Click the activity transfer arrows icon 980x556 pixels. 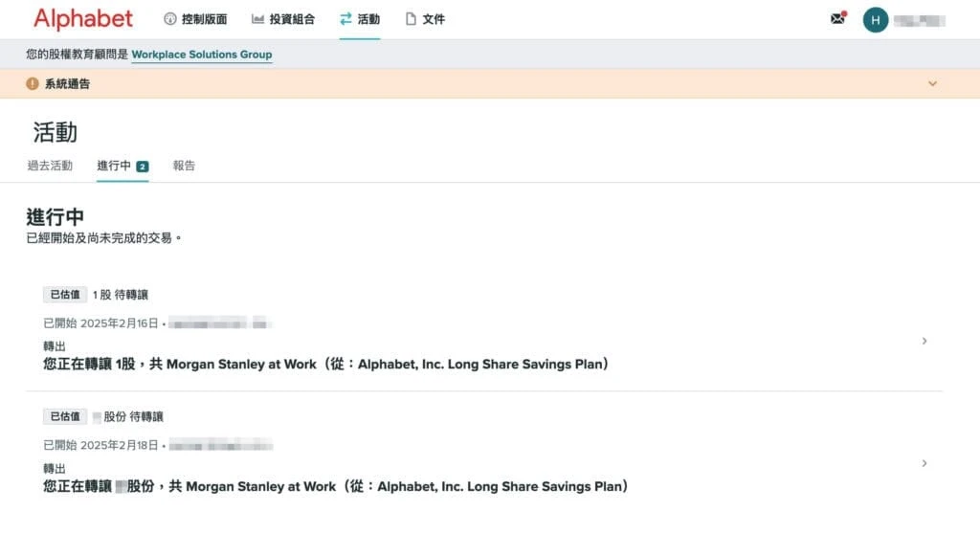(345, 19)
